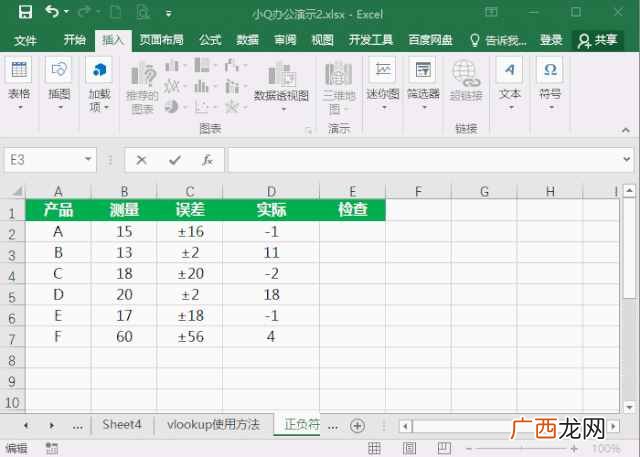The height and width of the screenshot is (457, 640).
Task: Open the 加载项 add-ins group
Action: 99,85
